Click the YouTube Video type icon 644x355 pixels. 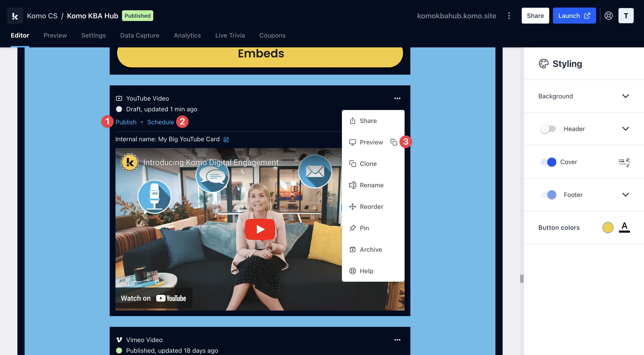coord(119,98)
